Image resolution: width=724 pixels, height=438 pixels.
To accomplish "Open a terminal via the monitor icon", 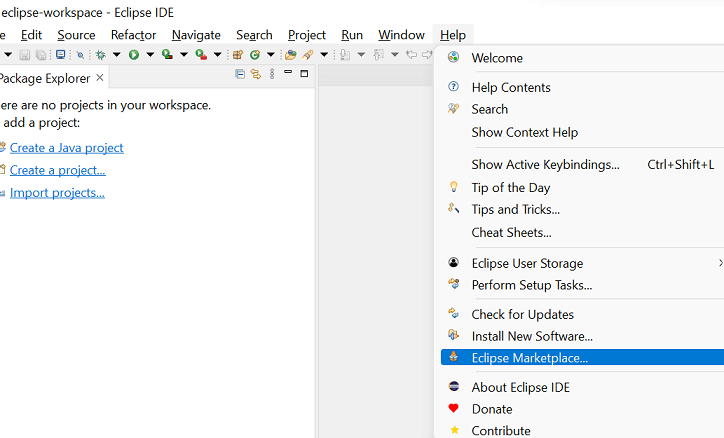I will click(x=60, y=54).
